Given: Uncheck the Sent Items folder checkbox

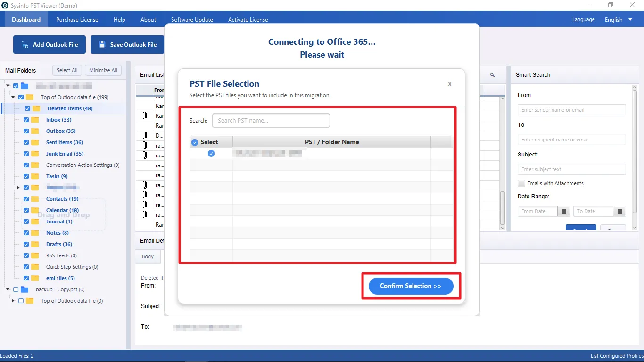Looking at the screenshot, I should [x=26, y=142].
